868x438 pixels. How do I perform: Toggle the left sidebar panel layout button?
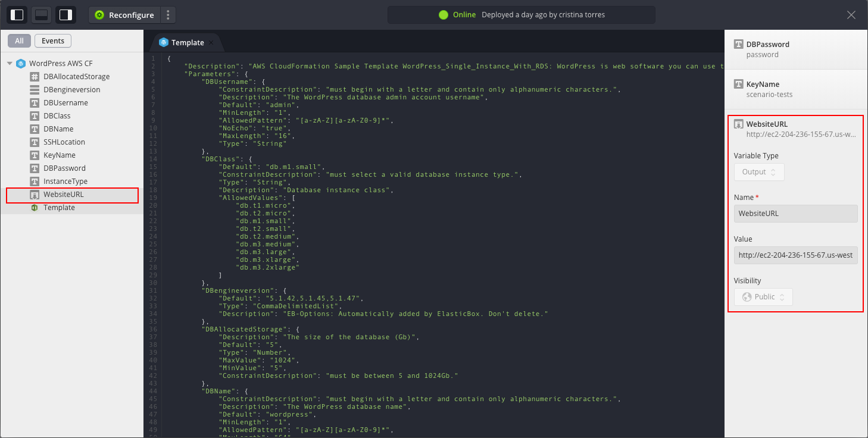17,15
